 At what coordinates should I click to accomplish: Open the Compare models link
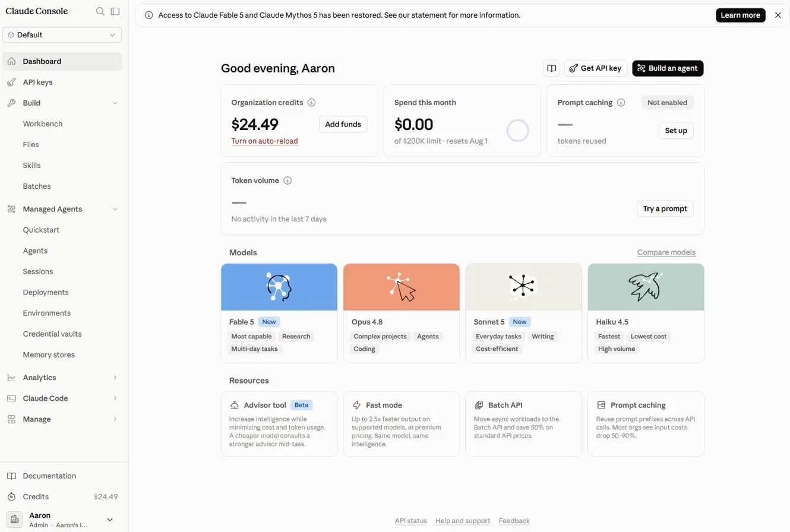666,252
